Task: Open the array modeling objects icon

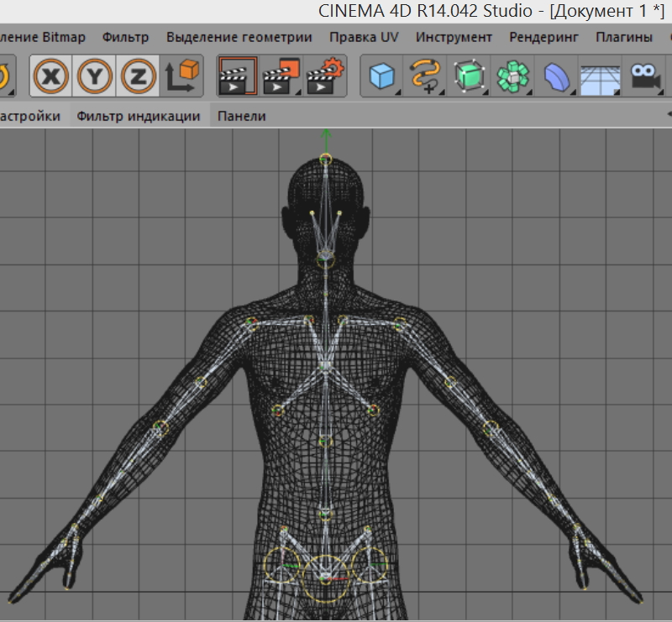Action: [513, 76]
